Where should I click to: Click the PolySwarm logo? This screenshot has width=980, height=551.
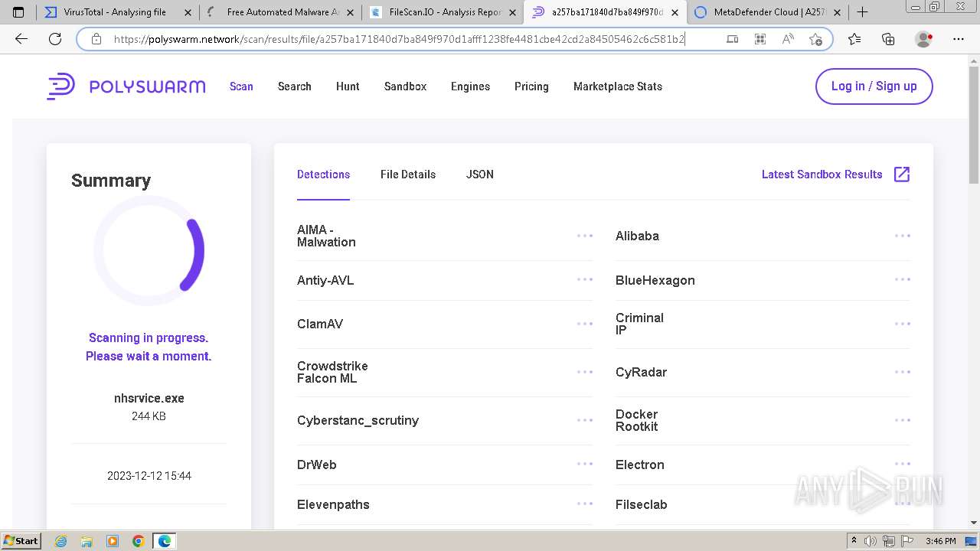pos(126,86)
